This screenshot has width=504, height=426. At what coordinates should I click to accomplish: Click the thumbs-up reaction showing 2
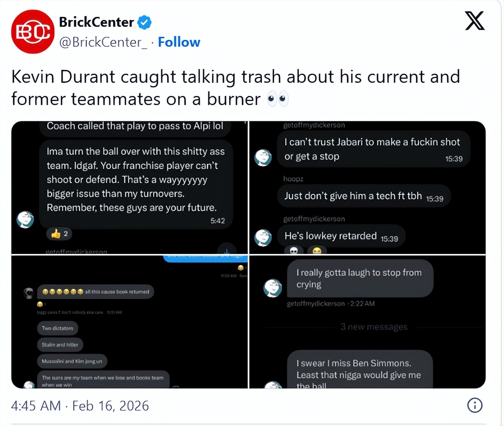[x=59, y=234]
